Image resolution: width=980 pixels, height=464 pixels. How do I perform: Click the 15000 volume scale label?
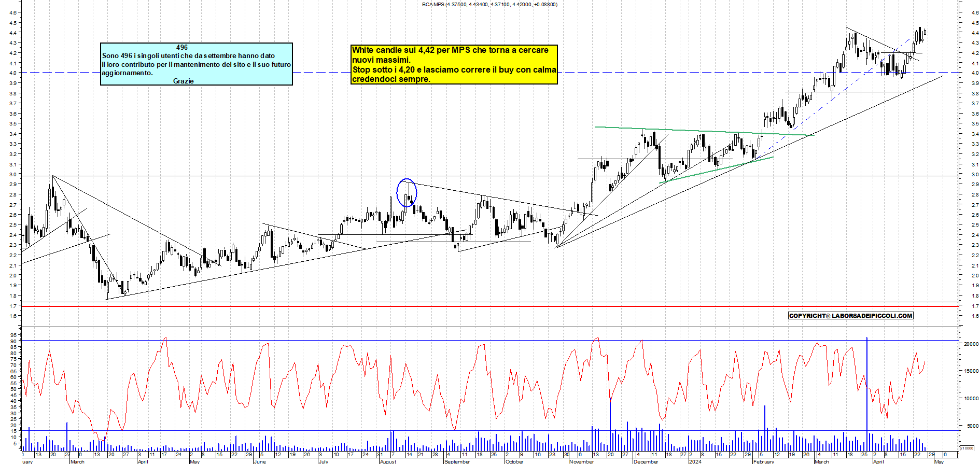click(x=971, y=371)
